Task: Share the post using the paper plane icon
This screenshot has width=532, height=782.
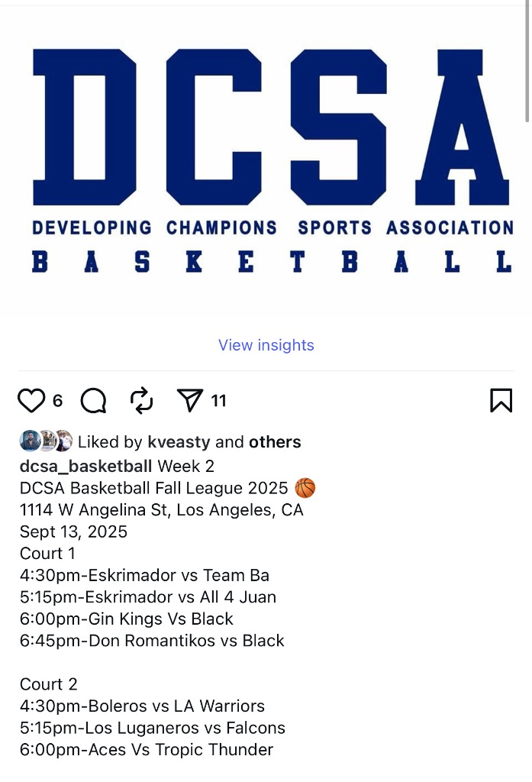Action: pos(190,400)
